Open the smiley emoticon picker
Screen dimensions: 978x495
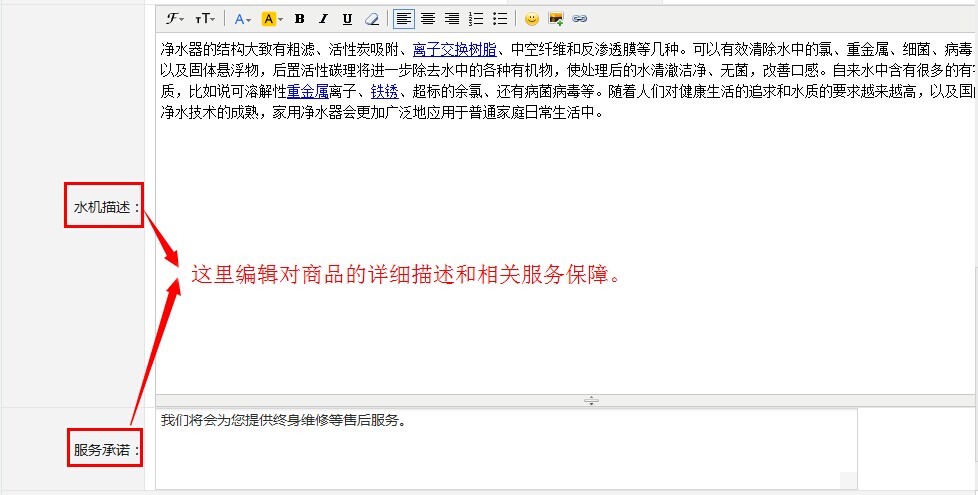(532, 19)
